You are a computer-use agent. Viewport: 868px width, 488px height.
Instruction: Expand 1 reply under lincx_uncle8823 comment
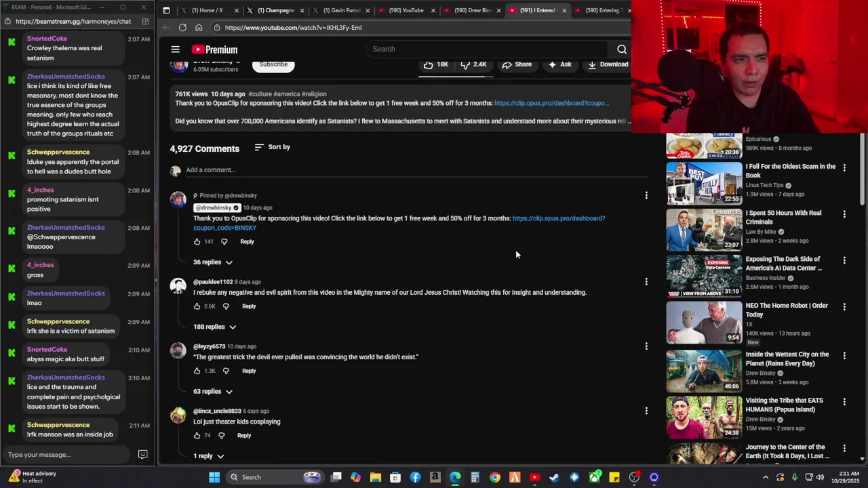click(208, 456)
